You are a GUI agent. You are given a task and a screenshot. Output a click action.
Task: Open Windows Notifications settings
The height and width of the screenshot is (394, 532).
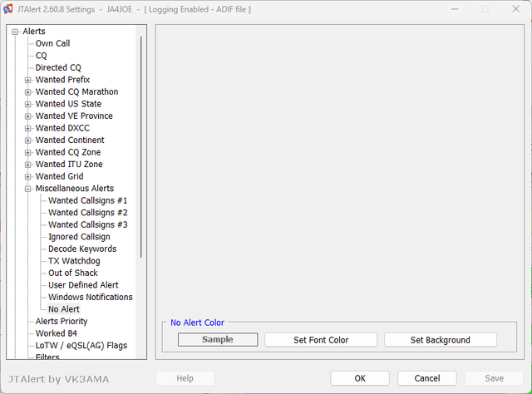(x=91, y=297)
